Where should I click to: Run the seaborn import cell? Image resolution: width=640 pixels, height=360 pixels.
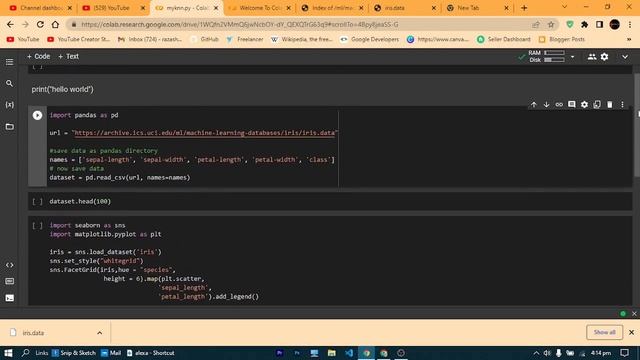(x=37, y=225)
